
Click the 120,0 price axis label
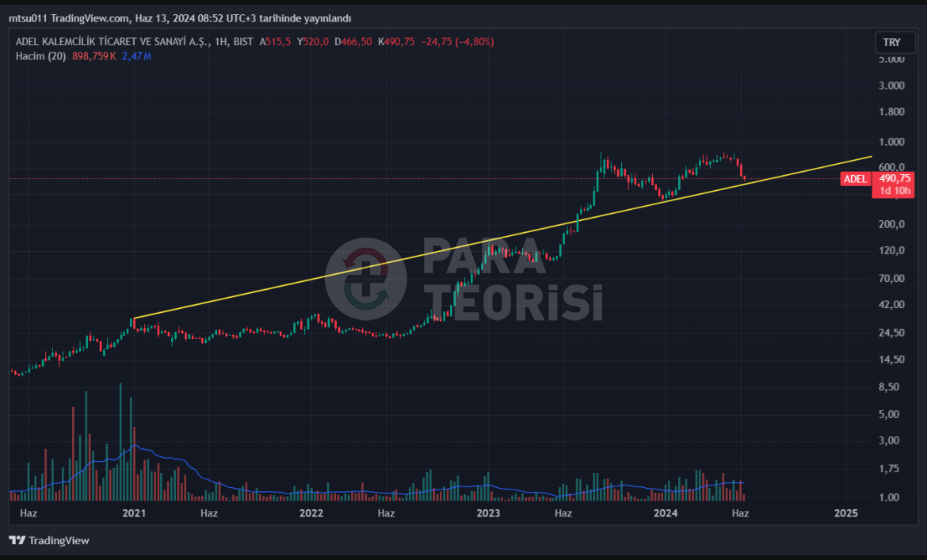[891, 250]
